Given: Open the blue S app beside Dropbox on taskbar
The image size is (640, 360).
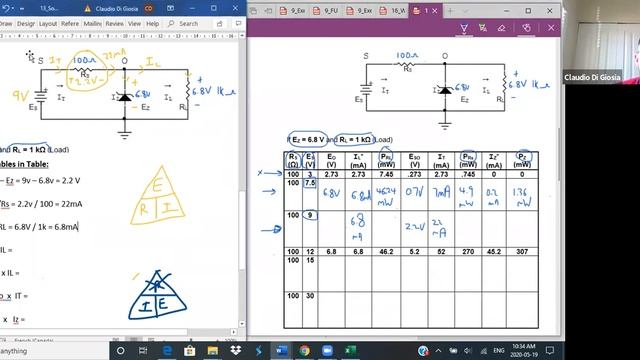Looking at the screenshot, I should click(x=258, y=351).
